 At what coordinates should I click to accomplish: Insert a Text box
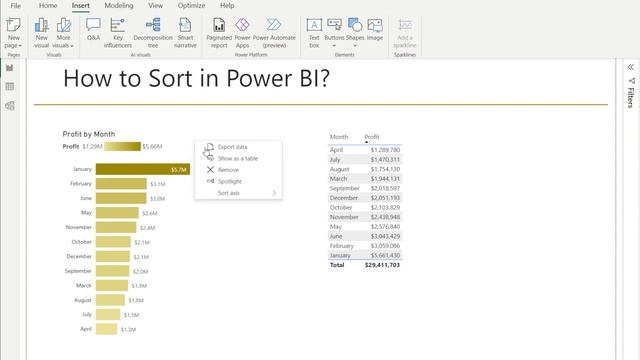[x=314, y=33]
